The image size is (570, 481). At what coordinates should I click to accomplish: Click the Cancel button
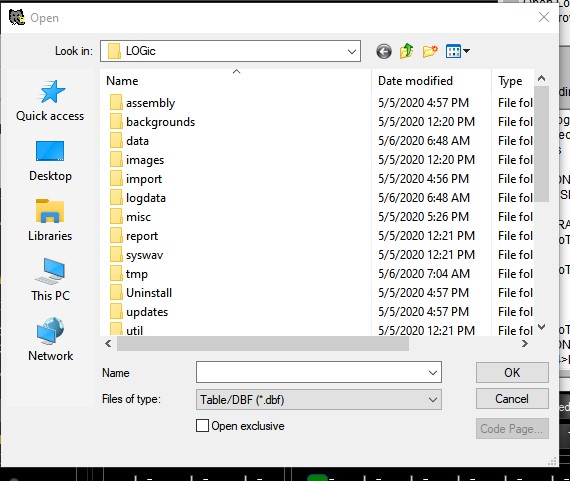(512, 399)
